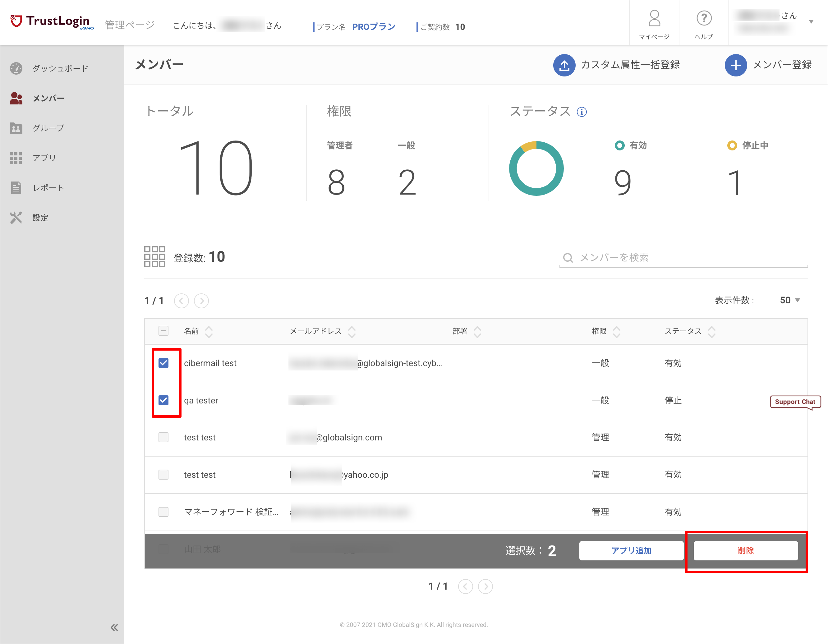Check the test test globalsign.com member checkbox
Image resolution: width=828 pixels, height=644 pixels.
163,437
